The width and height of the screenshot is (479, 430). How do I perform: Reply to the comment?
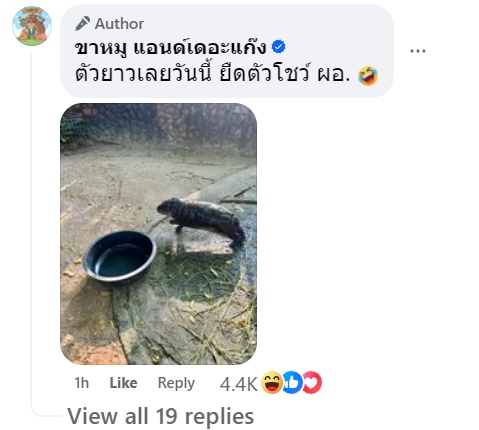click(176, 383)
